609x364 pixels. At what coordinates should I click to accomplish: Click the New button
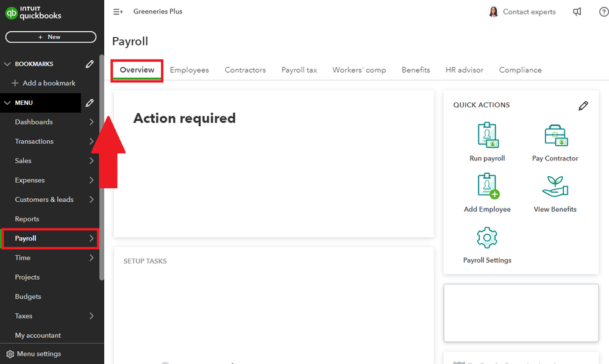point(51,37)
